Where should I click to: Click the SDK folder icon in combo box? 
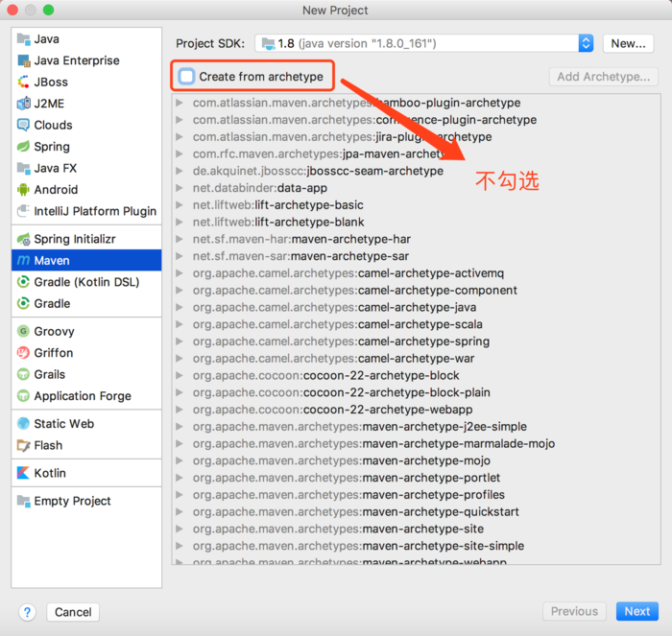268,43
